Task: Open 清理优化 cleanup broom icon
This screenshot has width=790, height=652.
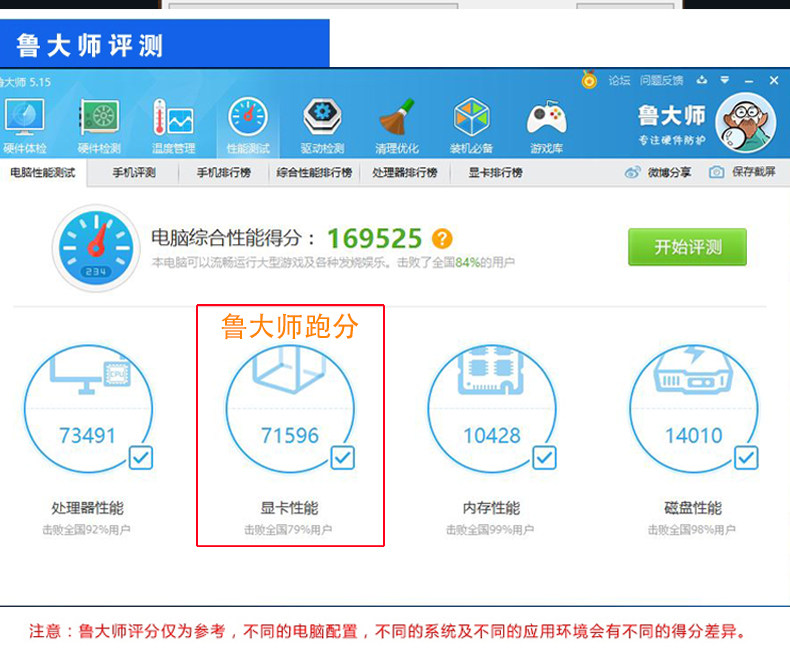Action: (397, 117)
